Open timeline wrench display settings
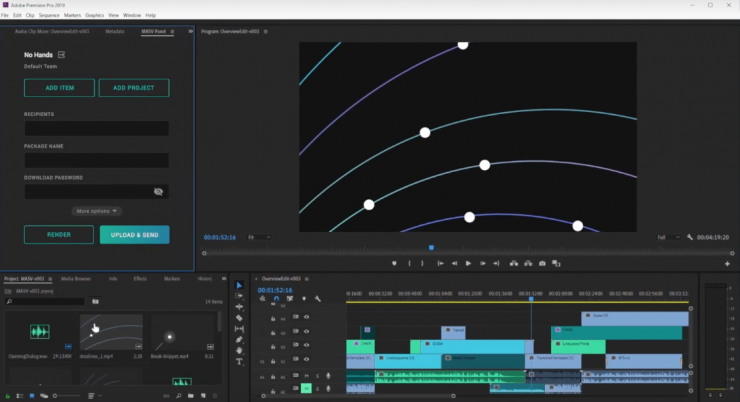 tap(317, 298)
